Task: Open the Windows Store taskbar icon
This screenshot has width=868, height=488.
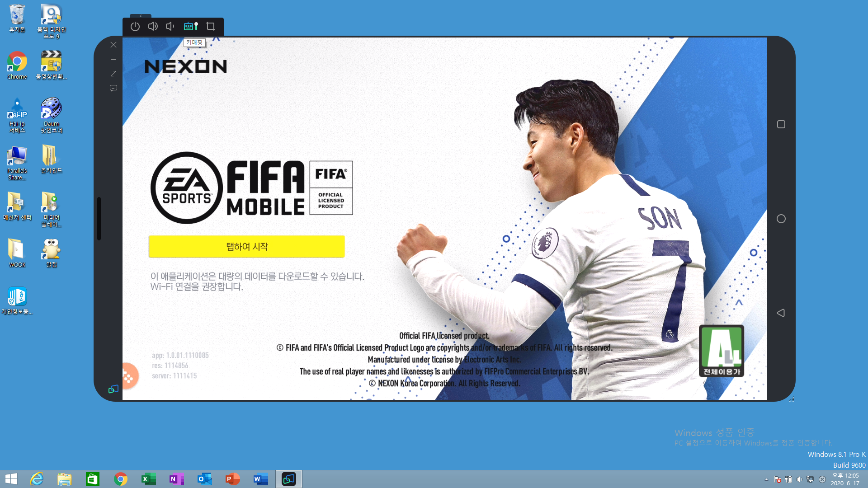Action: [x=93, y=479]
